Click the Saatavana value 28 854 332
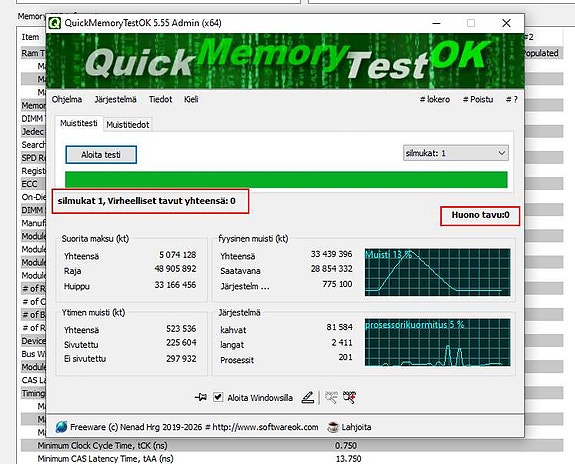This screenshot has width=575, height=464. 331,269
